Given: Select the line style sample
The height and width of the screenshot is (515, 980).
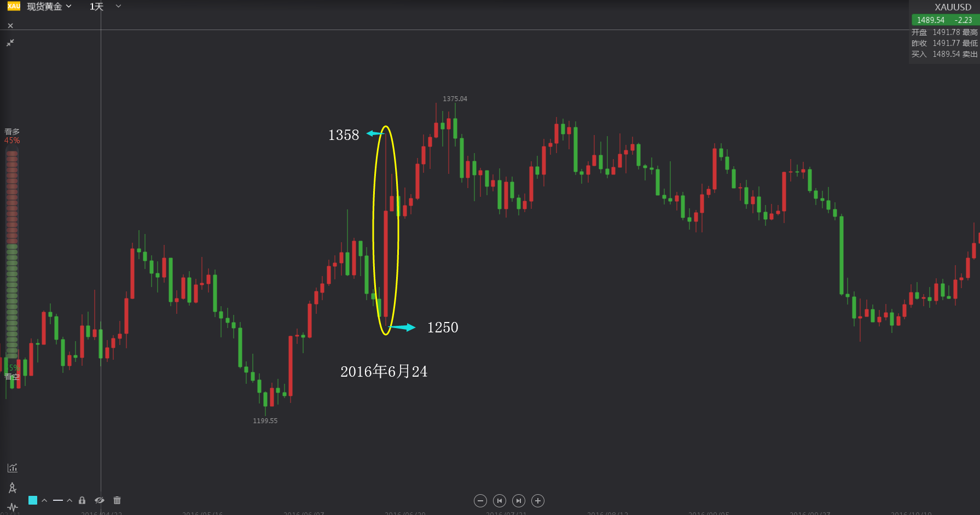Looking at the screenshot, I should [x=58, y=500].
